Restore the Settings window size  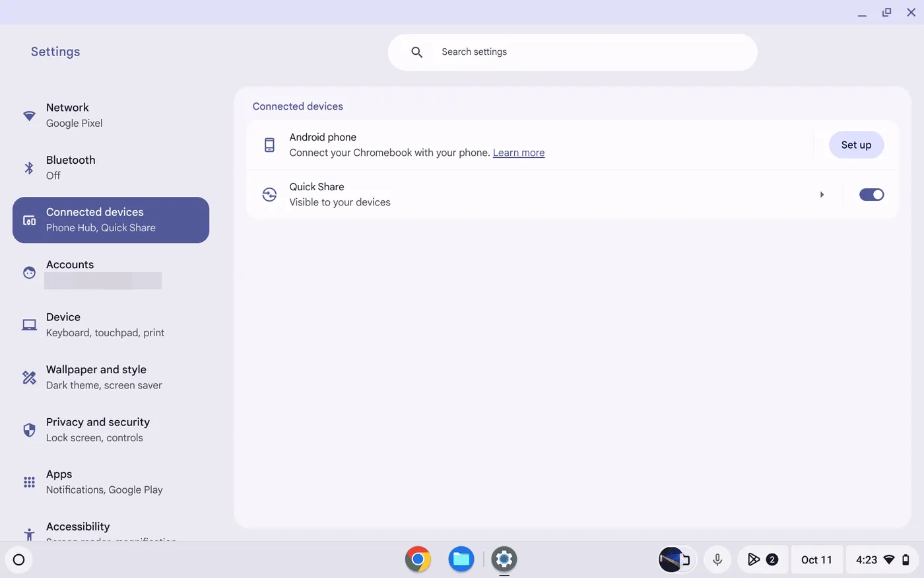tap(886, 13)
